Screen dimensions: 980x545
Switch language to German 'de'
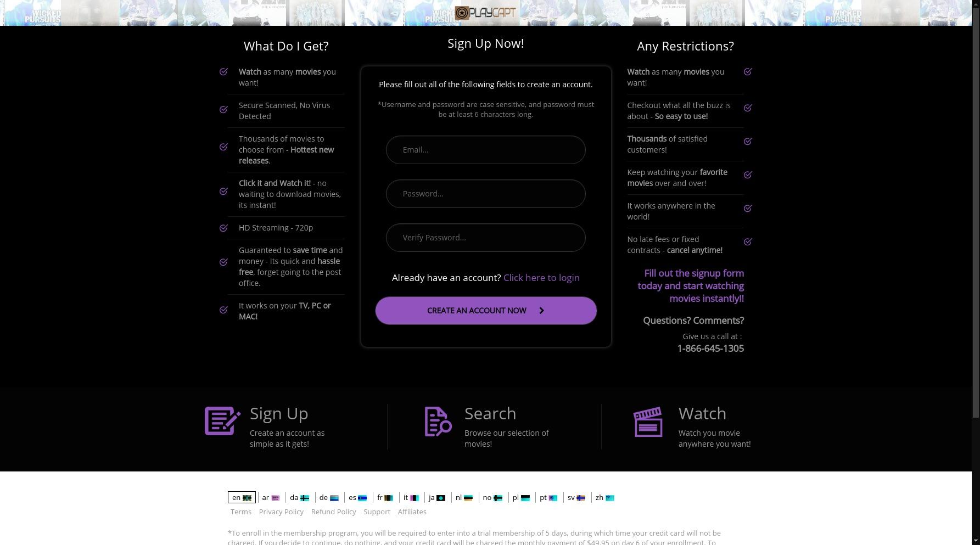pyautogui.click(x=329, y=498)
